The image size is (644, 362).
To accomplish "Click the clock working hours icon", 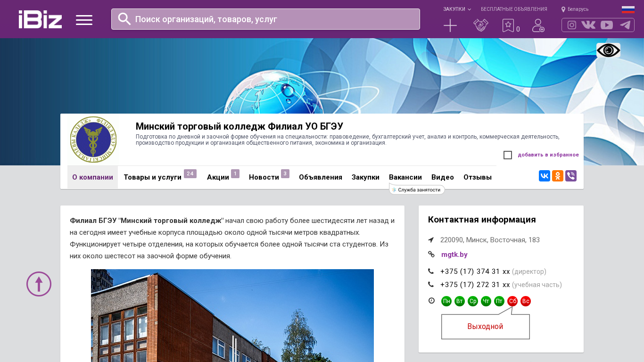I will coord(431,301).
